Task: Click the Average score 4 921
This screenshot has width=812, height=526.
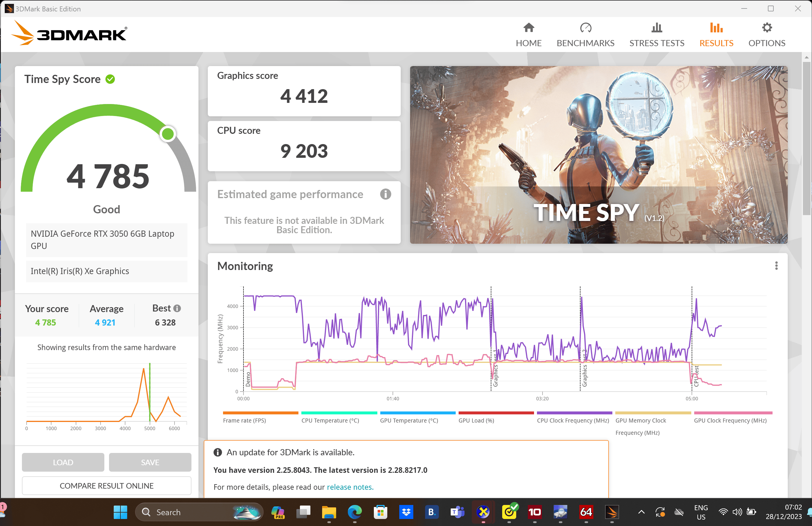Action: (x=105, y=322)
